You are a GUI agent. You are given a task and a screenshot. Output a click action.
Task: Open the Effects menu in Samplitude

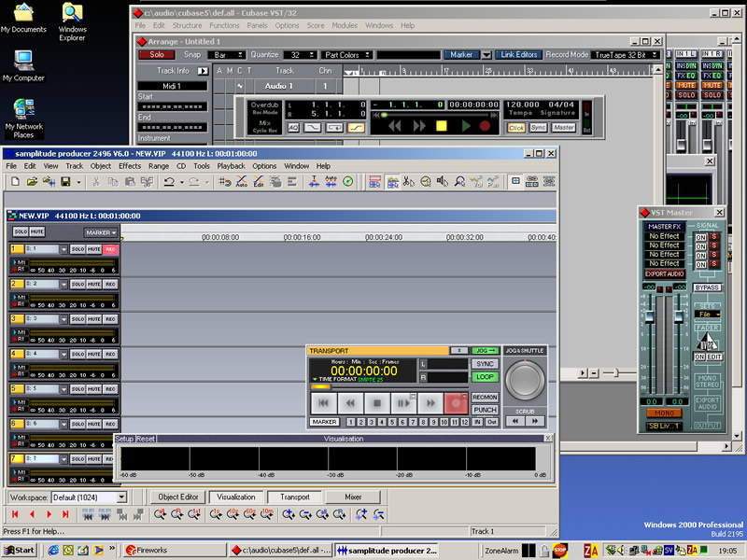click(x=130, y=166)
